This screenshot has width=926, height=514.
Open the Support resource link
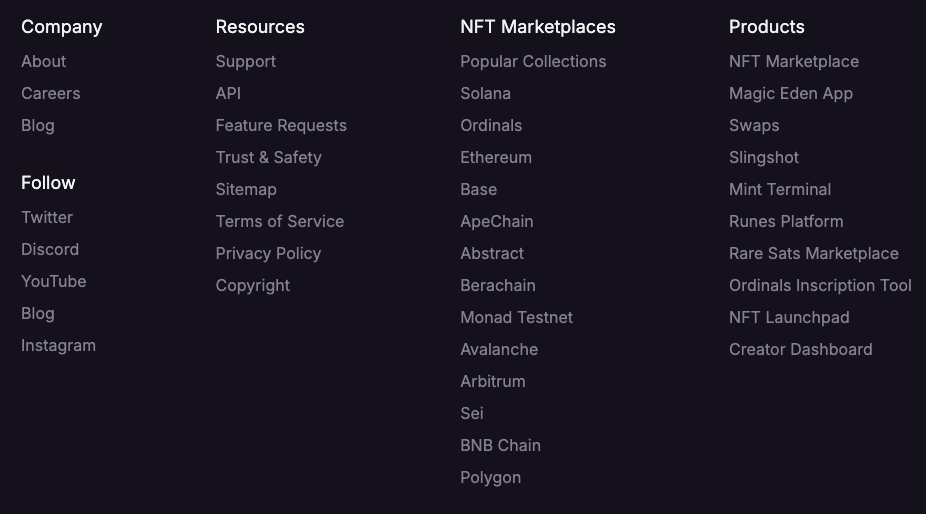(246, 61)
